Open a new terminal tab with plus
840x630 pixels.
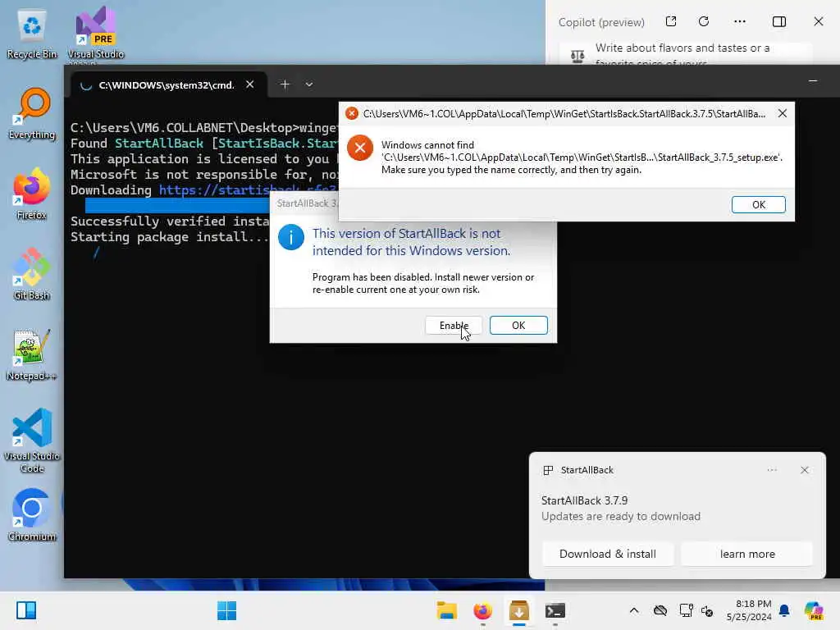click(x=285, y=84)
